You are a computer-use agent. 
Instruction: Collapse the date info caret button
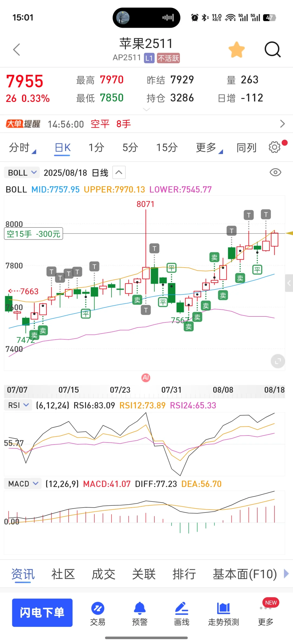(x=119, y=172)
